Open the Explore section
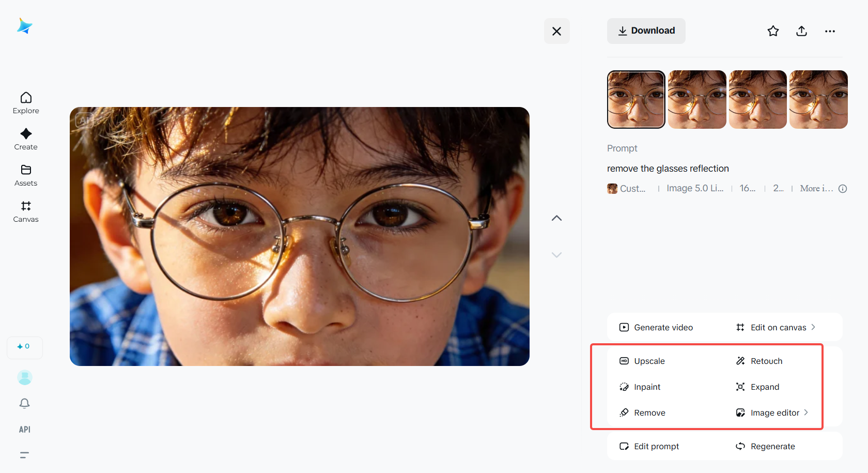Image resolution: width=868 pixels, height=473 pixels. click(26, 103)
